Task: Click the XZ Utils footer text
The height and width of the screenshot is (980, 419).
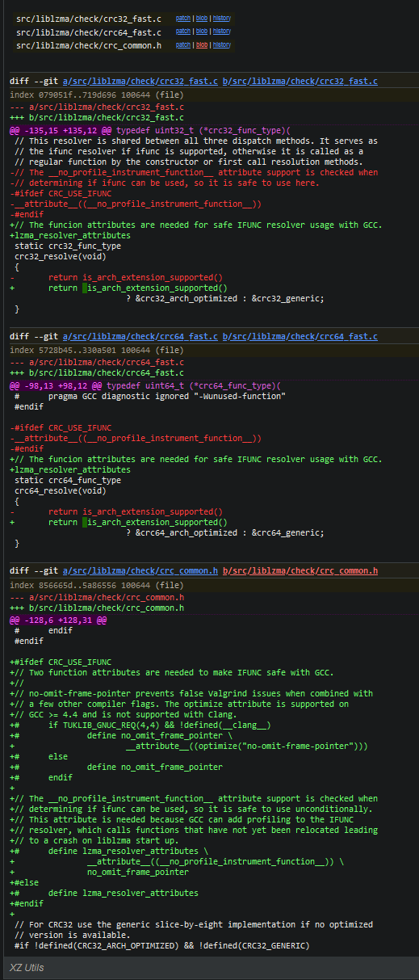Action: point(27,967)
